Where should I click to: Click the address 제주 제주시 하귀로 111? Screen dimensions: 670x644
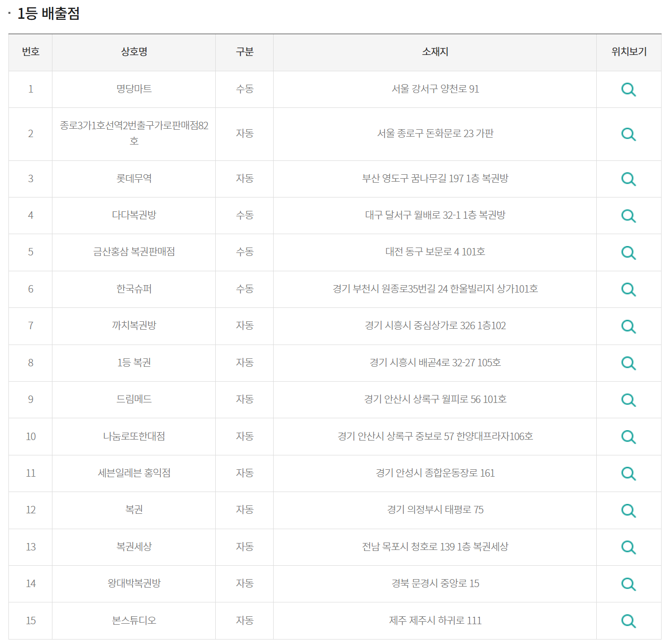[x=436, y=620]
